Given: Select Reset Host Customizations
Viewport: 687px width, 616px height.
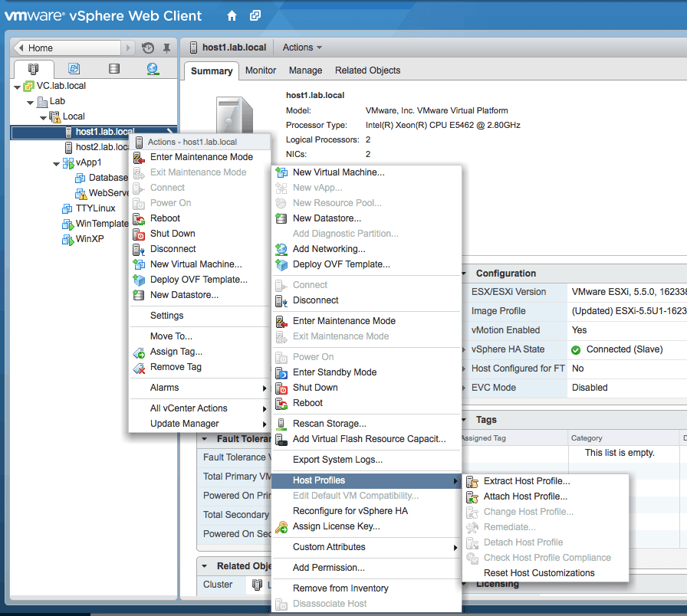Looking at the screenshot, I should pyautogui.click(x=546, y=573).
